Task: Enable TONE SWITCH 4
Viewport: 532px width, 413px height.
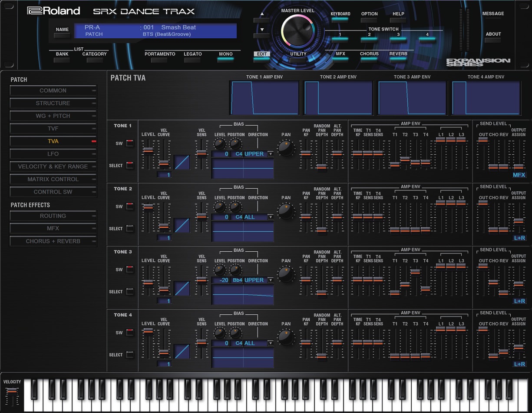Action: click(427, 39)
